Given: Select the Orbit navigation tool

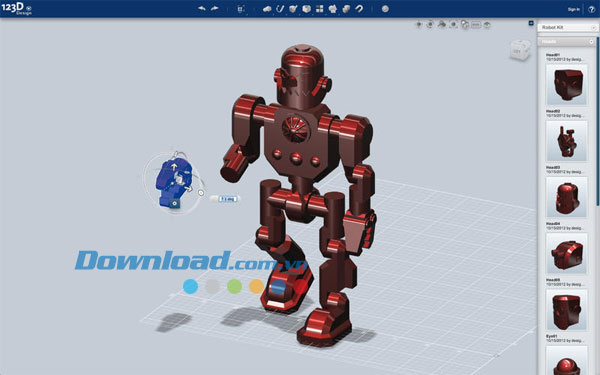Looking at the screenshot, I should (x=430, y=25).
